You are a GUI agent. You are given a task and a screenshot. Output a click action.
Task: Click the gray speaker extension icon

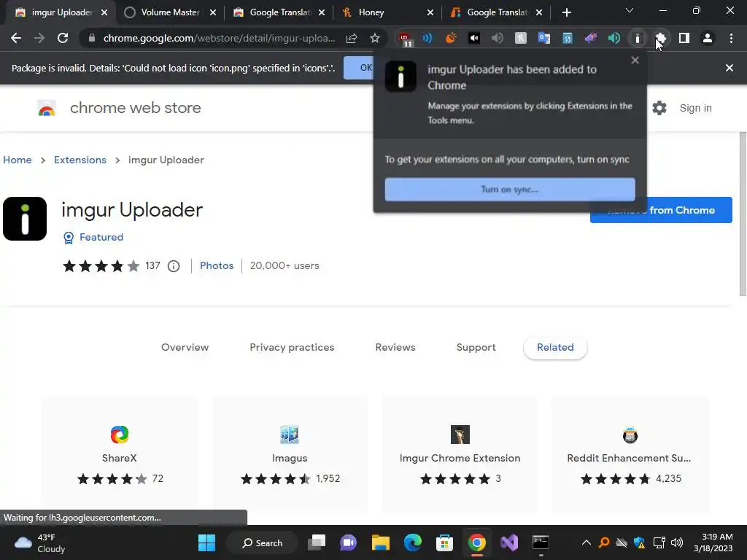pyautogui.click(x=497, y=38)
